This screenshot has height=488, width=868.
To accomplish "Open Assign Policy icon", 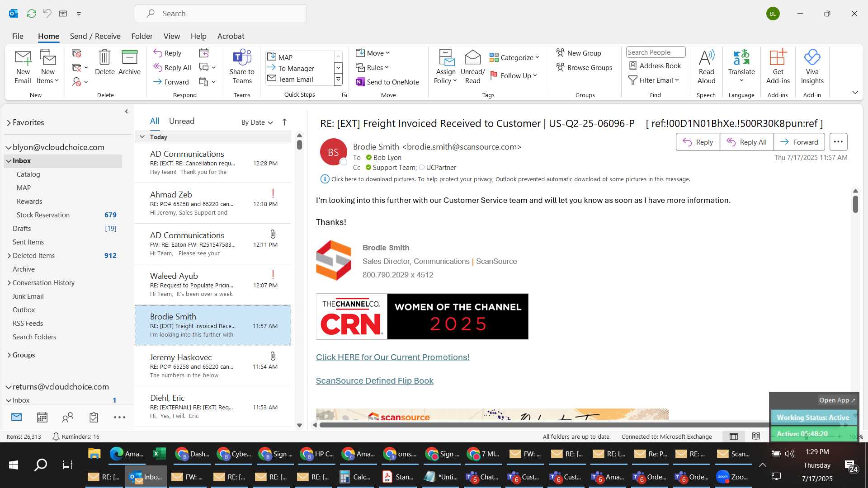I will pyautogui.click(x=446, y=67).
